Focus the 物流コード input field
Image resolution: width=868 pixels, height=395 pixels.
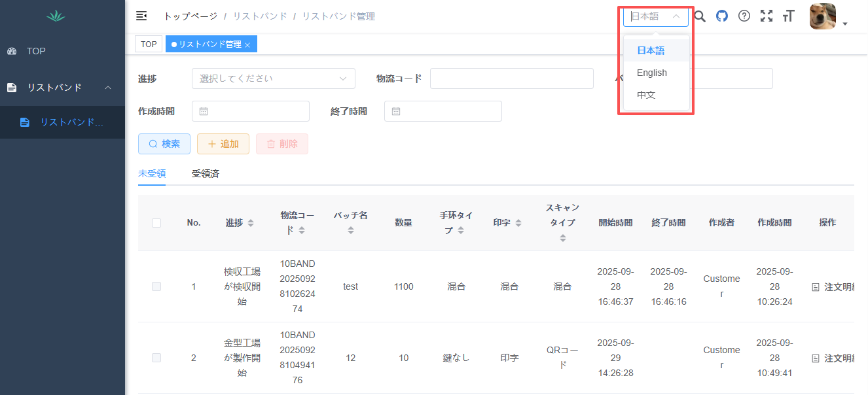click(511, 78)
